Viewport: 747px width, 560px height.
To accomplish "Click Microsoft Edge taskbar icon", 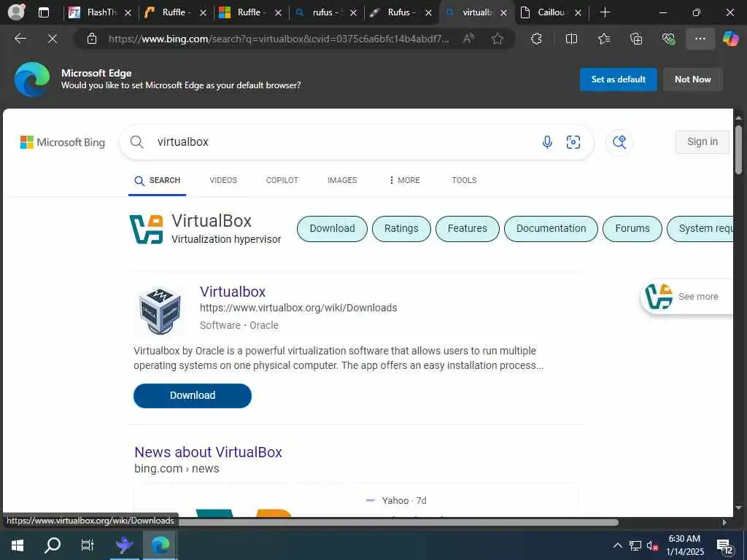I will tap(160, 545).
